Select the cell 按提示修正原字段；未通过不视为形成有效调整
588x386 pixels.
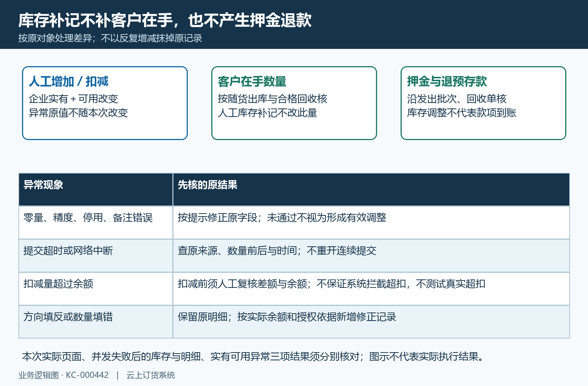[x=371, y=222]
